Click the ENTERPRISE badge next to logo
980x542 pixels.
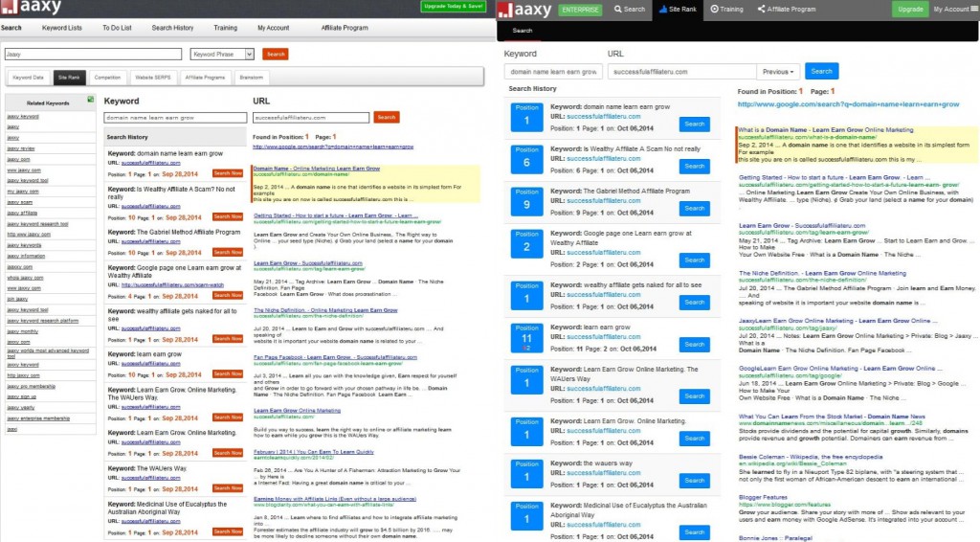click(x=581, y=10)
